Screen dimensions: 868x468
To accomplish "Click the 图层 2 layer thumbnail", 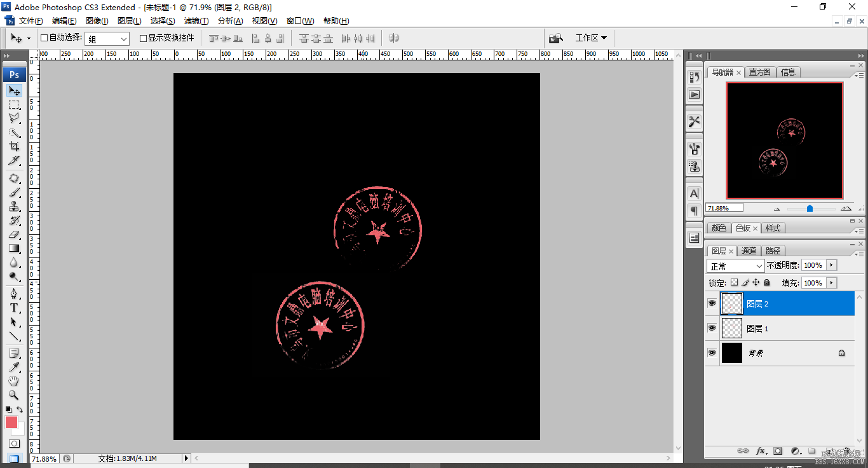I will (x=732, y=304).
